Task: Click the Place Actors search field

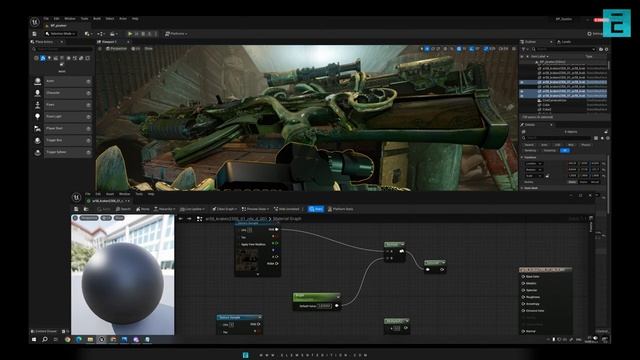Action: click(62, 49)
